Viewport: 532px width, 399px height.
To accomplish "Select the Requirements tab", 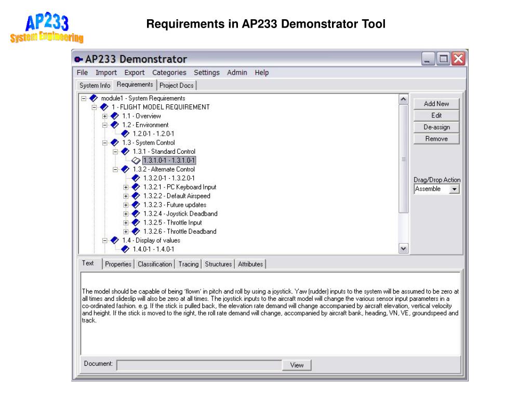I will 135,85.
